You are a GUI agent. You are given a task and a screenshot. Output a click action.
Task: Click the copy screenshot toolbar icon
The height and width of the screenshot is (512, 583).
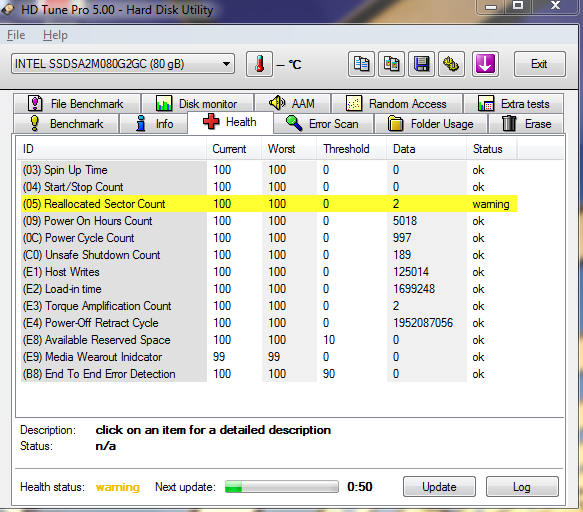391,64
